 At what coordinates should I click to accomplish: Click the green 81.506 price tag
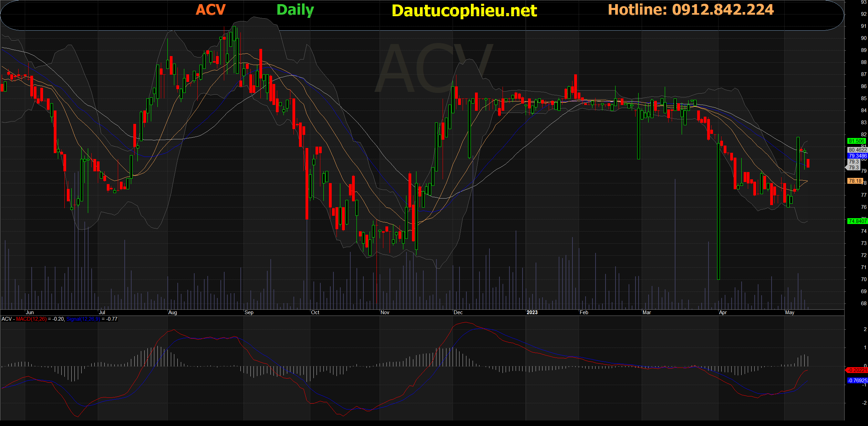point(856,141)
